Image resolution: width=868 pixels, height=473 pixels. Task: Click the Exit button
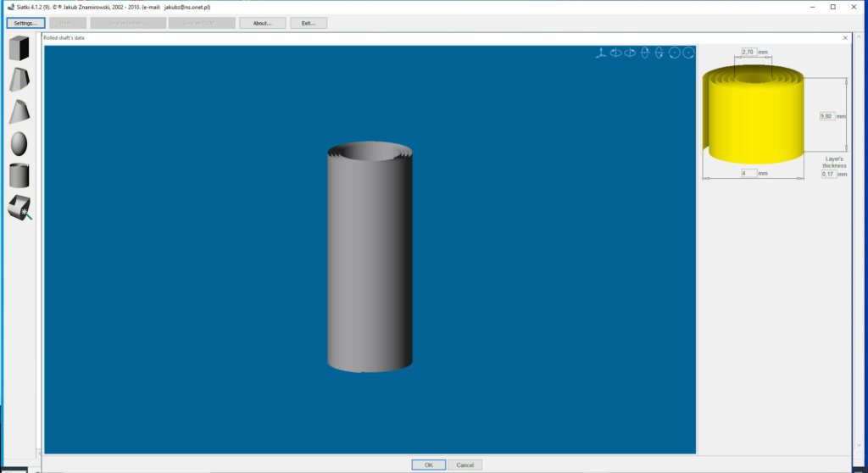click(309, 23)
